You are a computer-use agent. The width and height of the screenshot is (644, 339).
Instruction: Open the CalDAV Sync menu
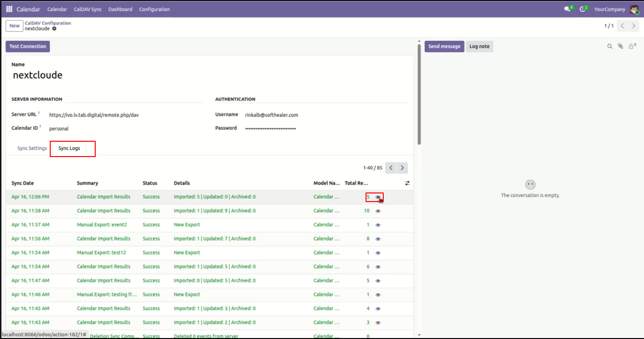[x=88, y=9]
